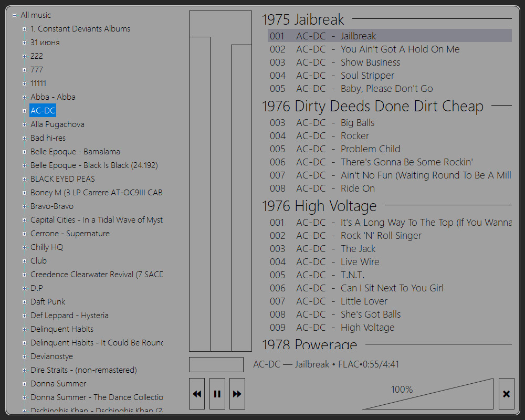Play track Soul Stripper

367,76
